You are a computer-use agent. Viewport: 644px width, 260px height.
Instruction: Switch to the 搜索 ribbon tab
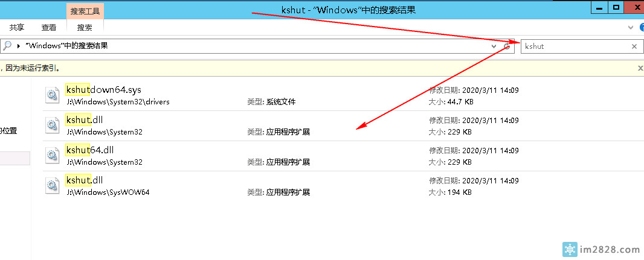point(85,28)
